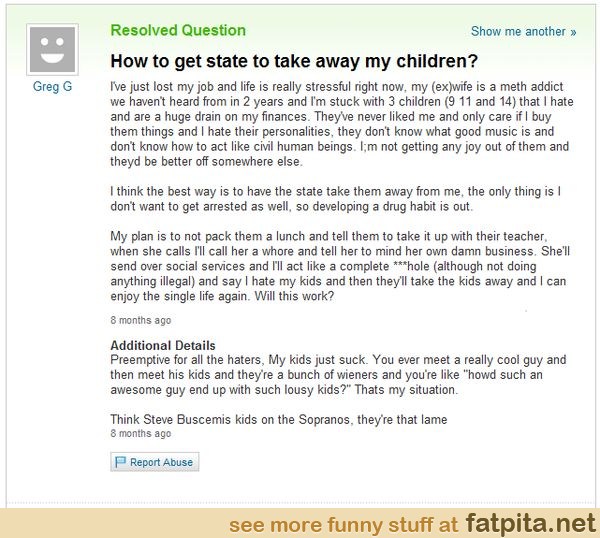Click the "8 months ago" timestamp under the question
Screen dimensions: 600x538
point(140,321)
